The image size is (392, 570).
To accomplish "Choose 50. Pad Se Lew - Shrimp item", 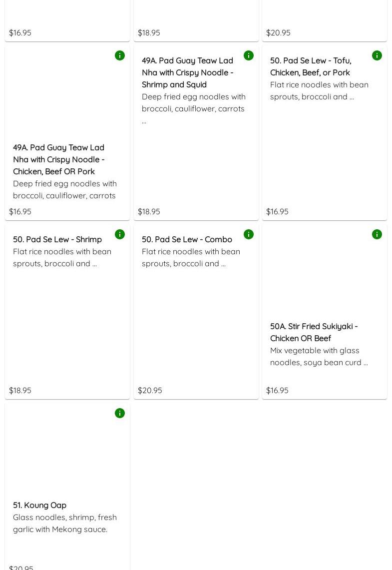I will point(57,239).
